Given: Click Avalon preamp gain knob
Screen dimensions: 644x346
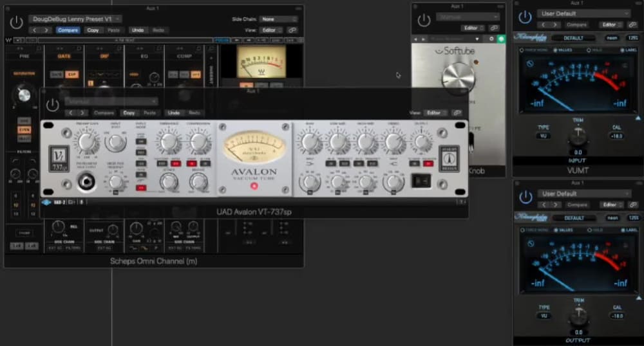Looking at the screenshot, I should click(x=87, y=141).
